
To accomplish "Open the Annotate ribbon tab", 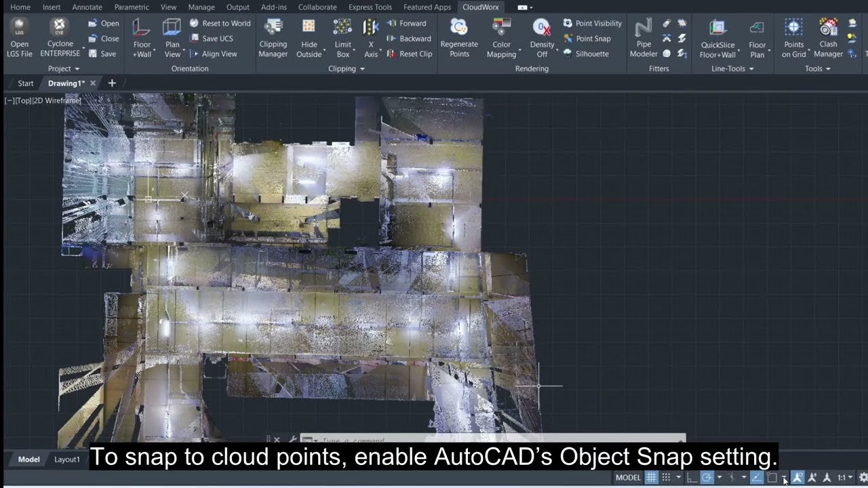I will point(87,7).
